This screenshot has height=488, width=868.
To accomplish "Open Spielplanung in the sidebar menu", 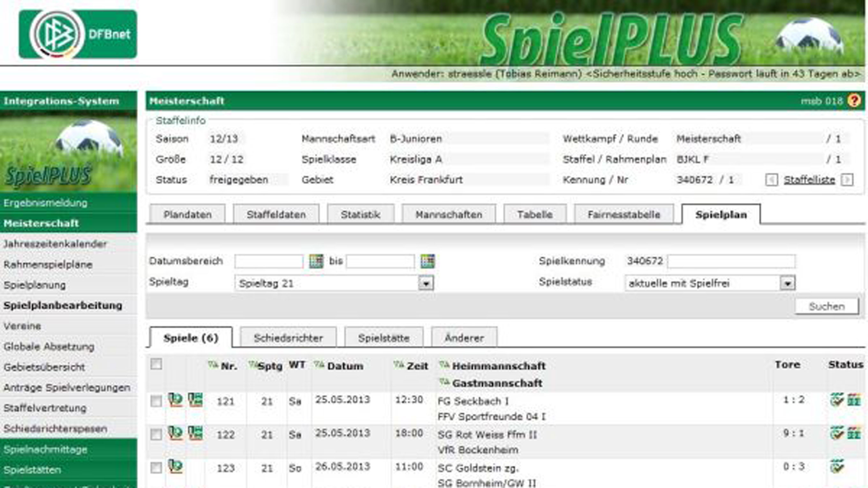I will [35, 285].
